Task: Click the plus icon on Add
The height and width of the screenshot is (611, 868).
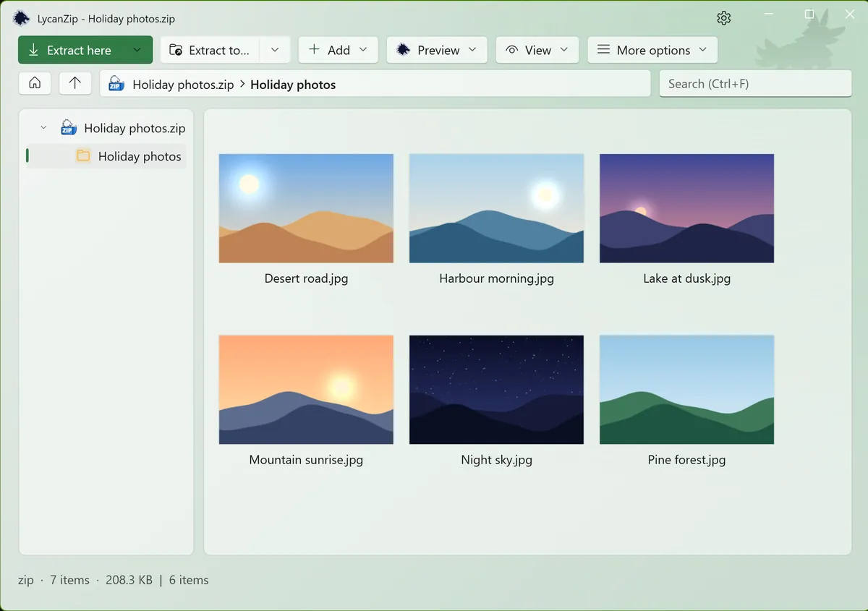Action: click(x=314, y=49)
